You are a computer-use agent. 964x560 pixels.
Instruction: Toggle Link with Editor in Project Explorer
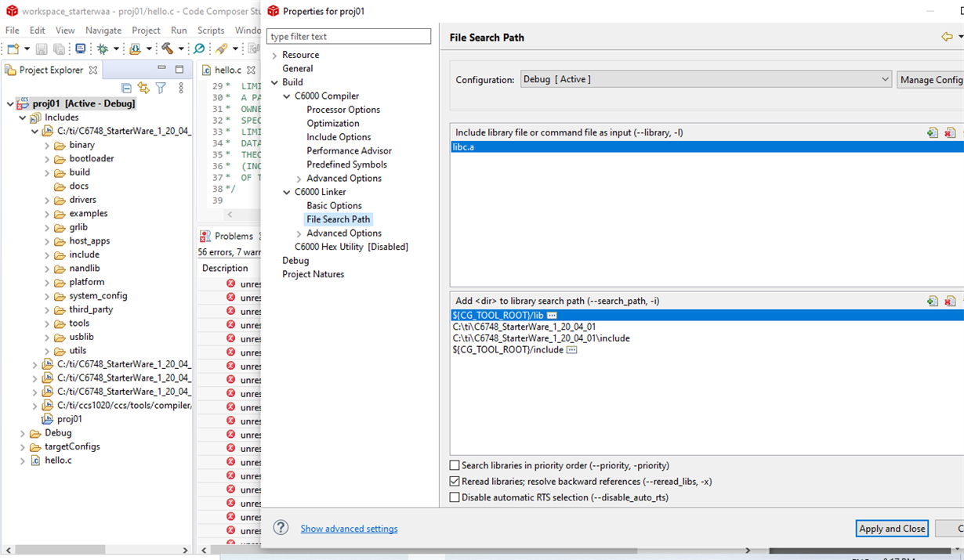click(x=143, y=88)
